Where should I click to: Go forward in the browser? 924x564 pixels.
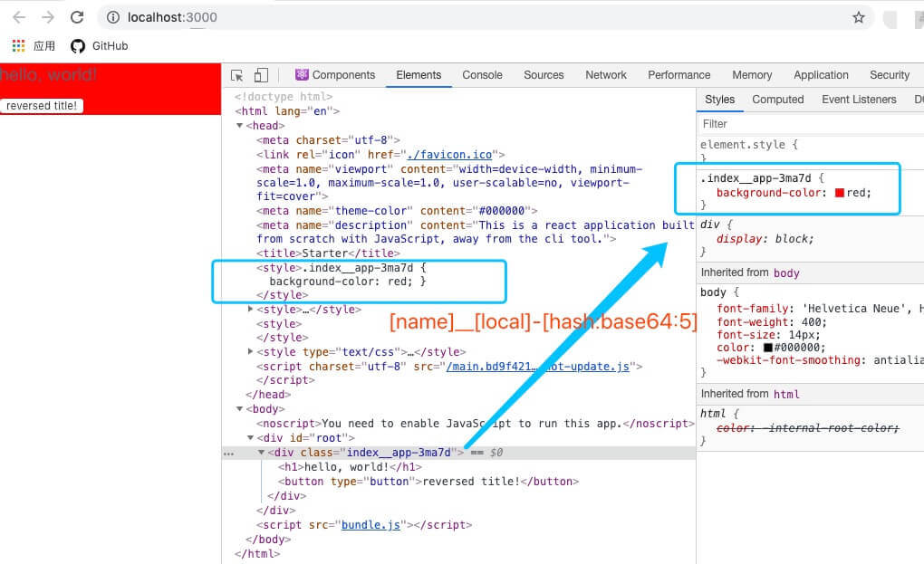[48, 18]
